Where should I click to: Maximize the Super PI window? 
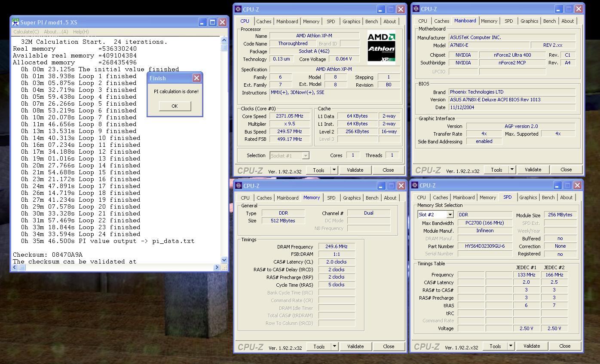[212, 22]
